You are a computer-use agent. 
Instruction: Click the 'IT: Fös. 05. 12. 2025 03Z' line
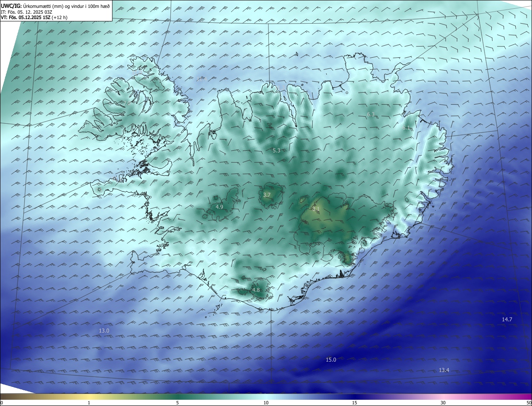pos(26,12)
